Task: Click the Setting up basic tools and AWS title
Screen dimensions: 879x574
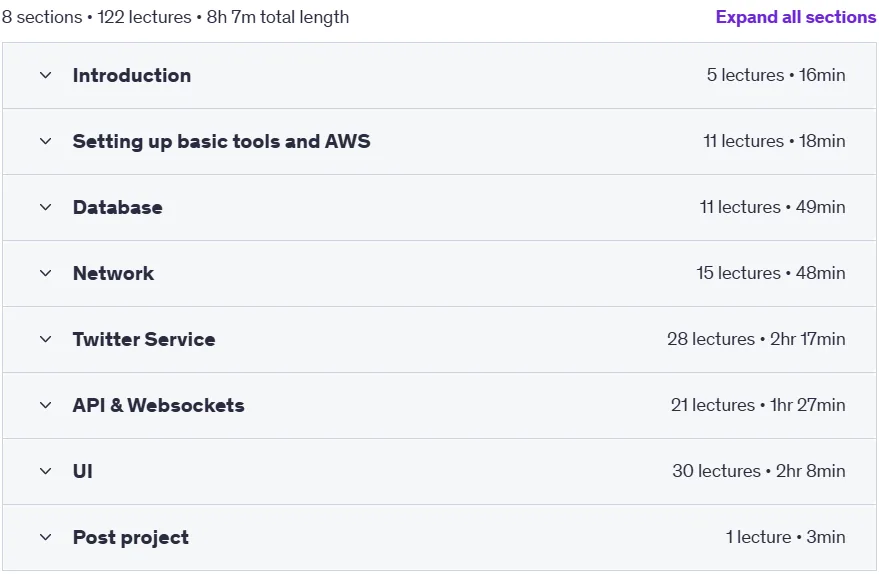Action: (x=221, y=141)
